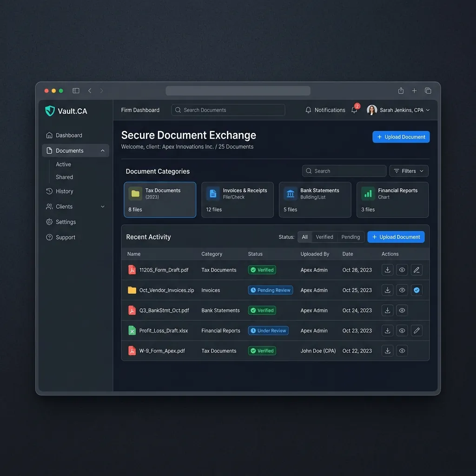Focus the Search Documents field

pyautogui.click(x=228, y=110)
